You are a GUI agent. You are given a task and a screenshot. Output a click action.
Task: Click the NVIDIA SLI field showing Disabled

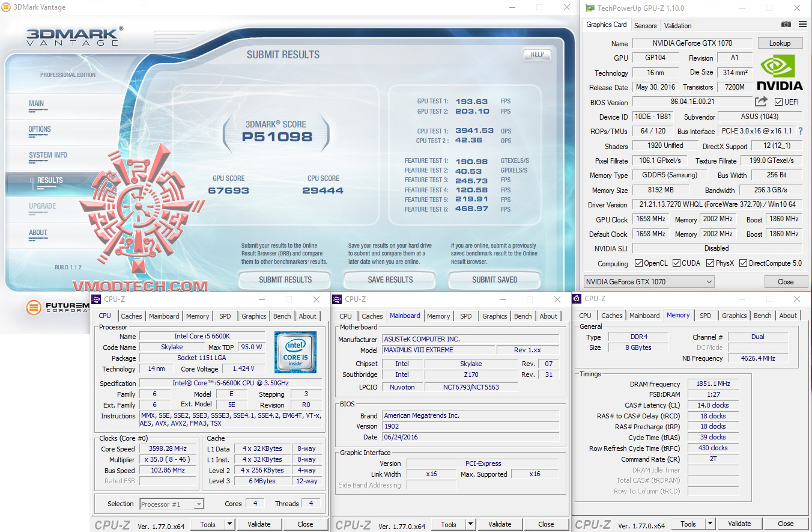click(717, 248)
